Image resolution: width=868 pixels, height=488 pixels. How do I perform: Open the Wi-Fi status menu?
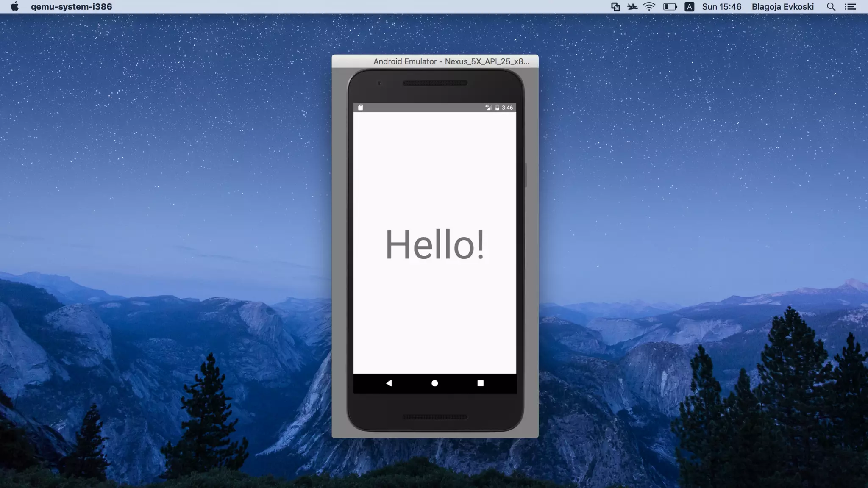tap(649, 7)
